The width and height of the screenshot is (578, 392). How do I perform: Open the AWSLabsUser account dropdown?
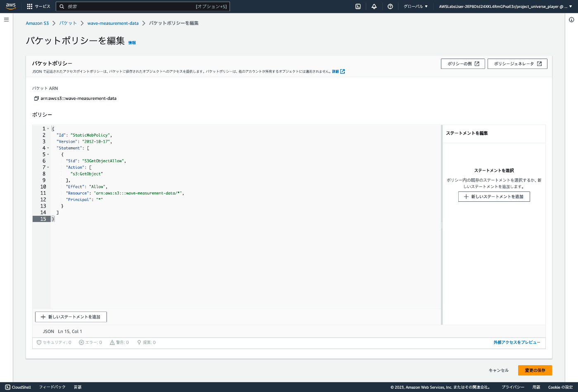(x=505, y=7)
